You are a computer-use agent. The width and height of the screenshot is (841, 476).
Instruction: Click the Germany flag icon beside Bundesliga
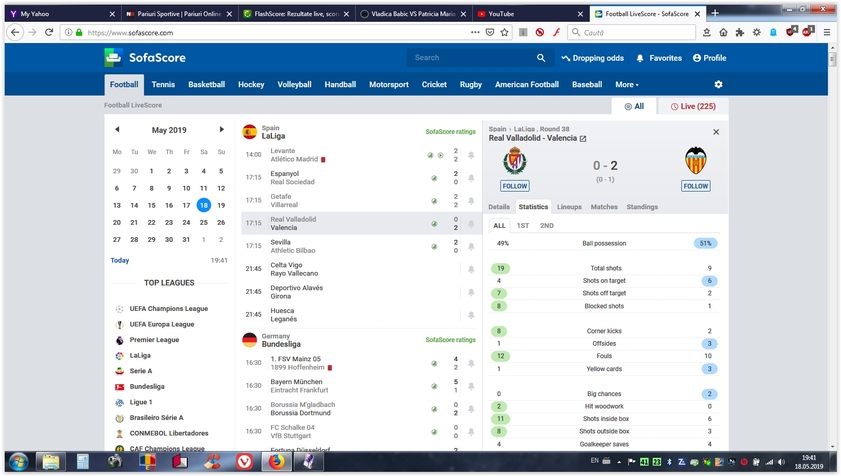tap(249, 340)
